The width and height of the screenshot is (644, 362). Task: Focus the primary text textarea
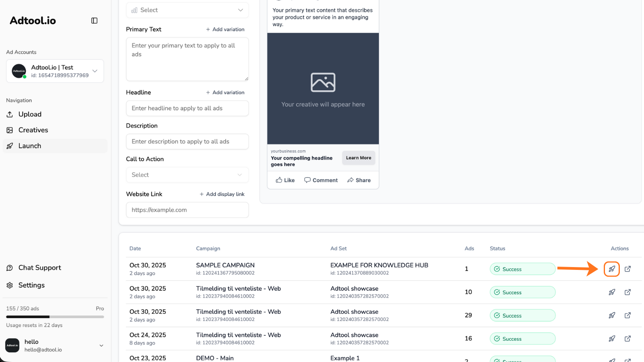coord(187,59)
